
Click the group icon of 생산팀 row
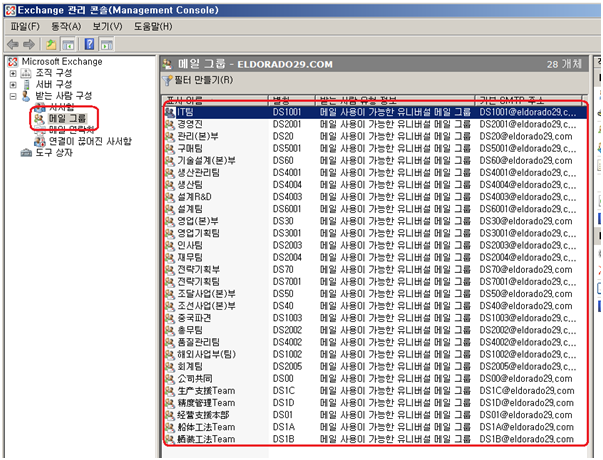(x=170, y=185)
